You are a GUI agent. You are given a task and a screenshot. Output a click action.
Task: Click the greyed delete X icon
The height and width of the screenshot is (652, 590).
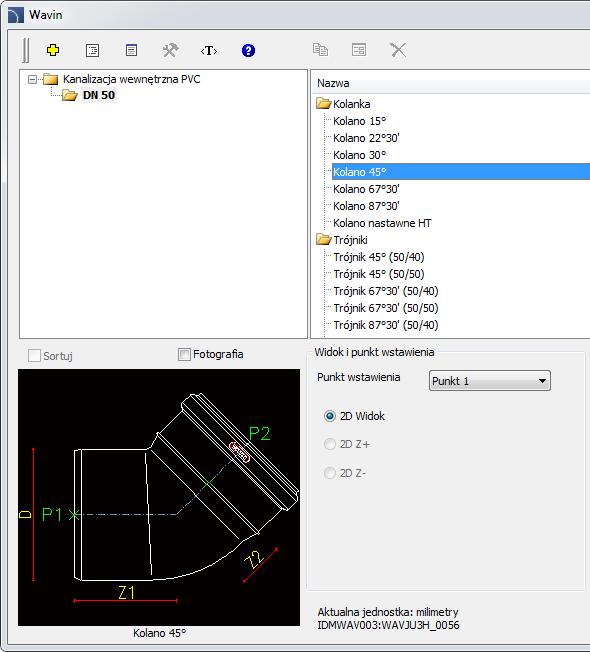(x=398, y=50)
